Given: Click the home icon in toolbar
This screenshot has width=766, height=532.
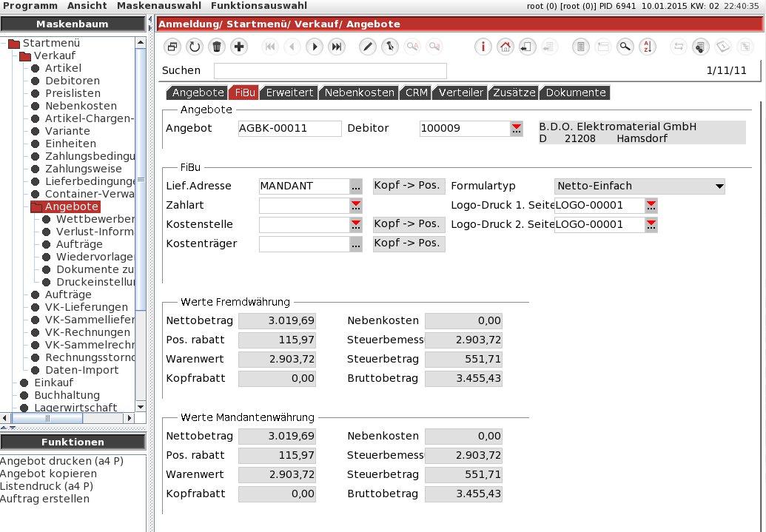Looking at the screenshot, I should point(505,47).
